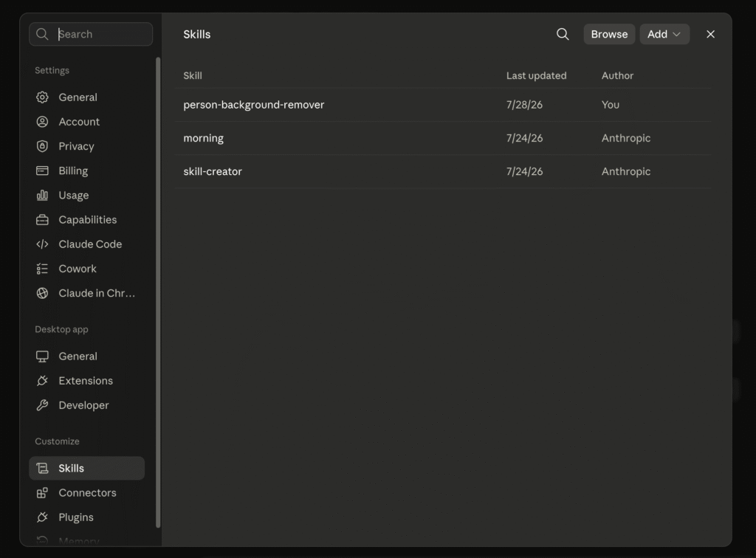Open the Extensions settings page

pos(87,381)
